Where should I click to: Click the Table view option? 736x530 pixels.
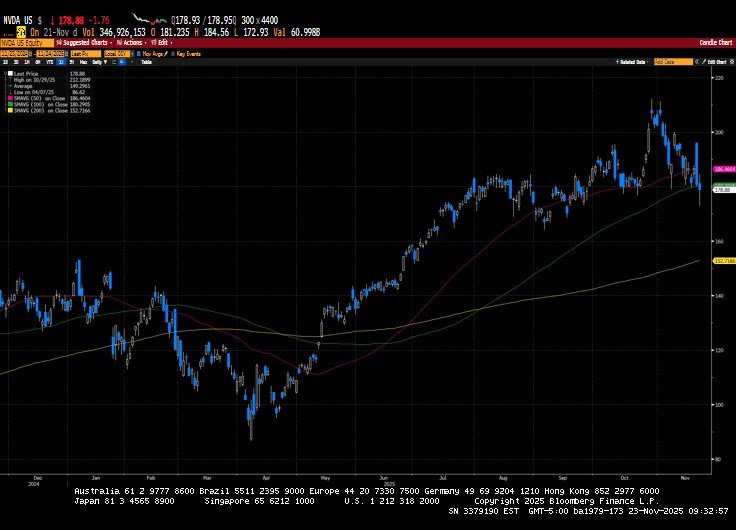(145, 62)
